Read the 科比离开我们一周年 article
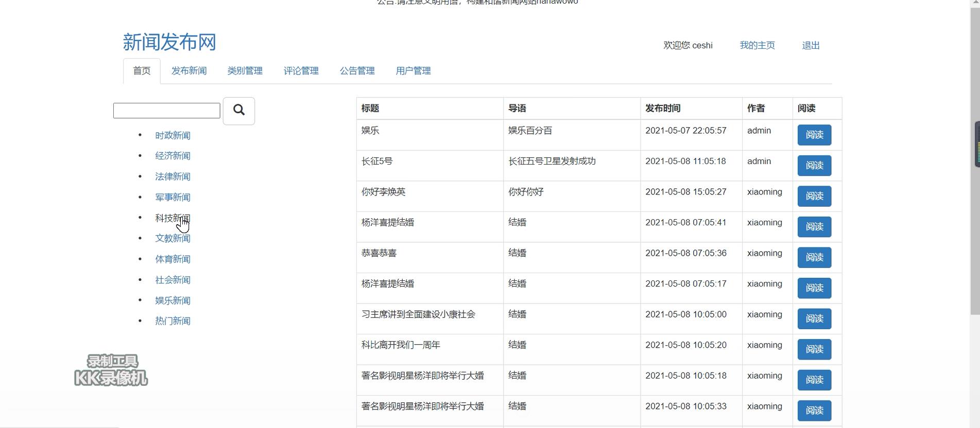The image size is (980, 428). [x=814, y=349]
